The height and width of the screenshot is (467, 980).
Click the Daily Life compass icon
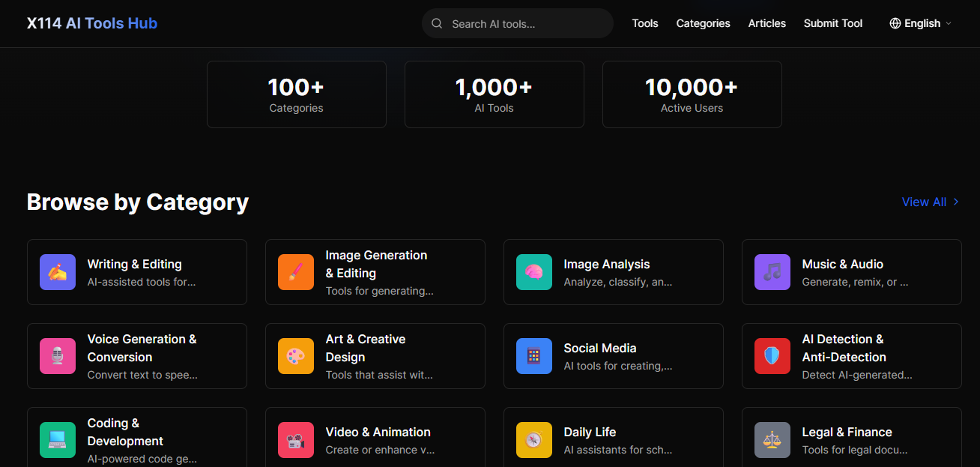(534, 440)
